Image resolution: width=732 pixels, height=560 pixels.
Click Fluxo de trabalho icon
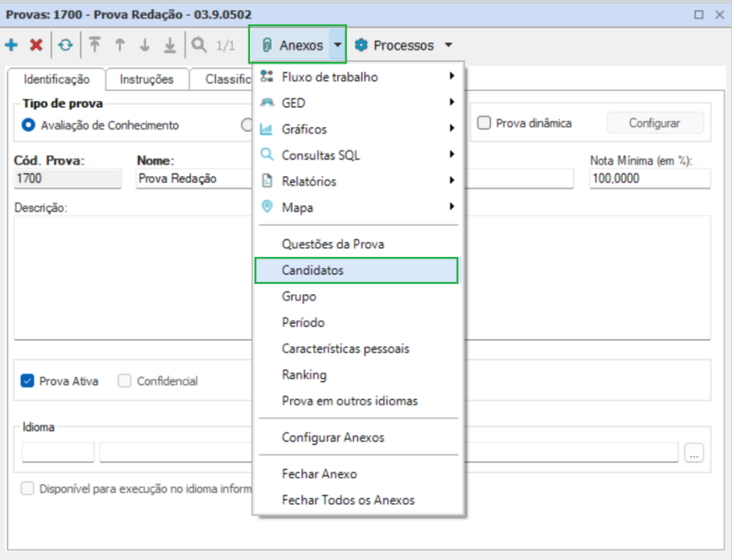pyautogui.click(x=267, y=77)
